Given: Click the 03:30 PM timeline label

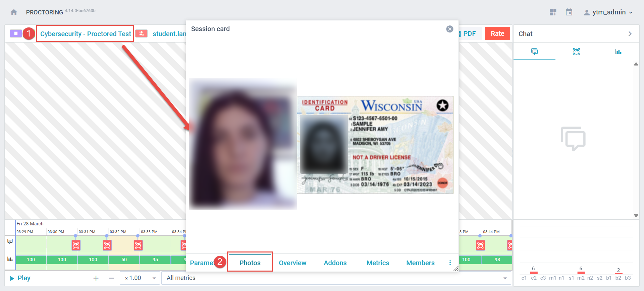Looking at the screenshot, I should click(56, 232).
